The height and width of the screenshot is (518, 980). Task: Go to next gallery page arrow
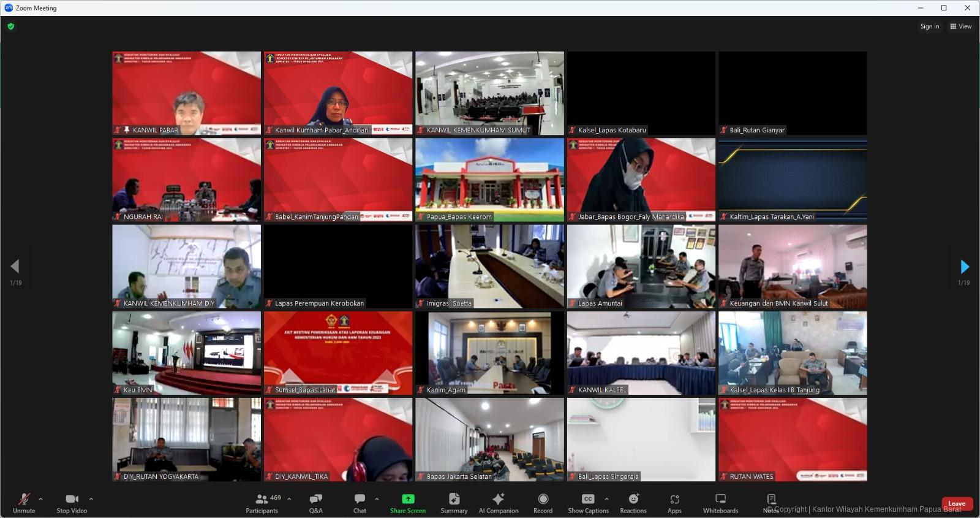965,267
